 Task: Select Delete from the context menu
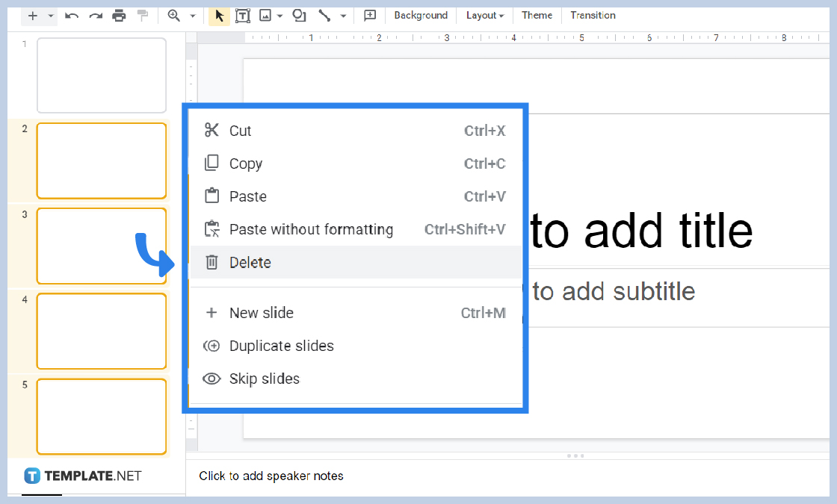[250, 262]
